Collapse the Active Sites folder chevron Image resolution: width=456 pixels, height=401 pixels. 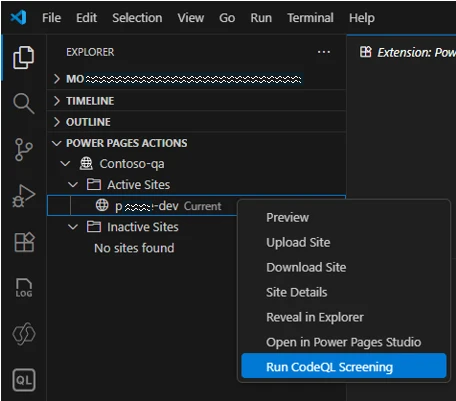(73, 185)
